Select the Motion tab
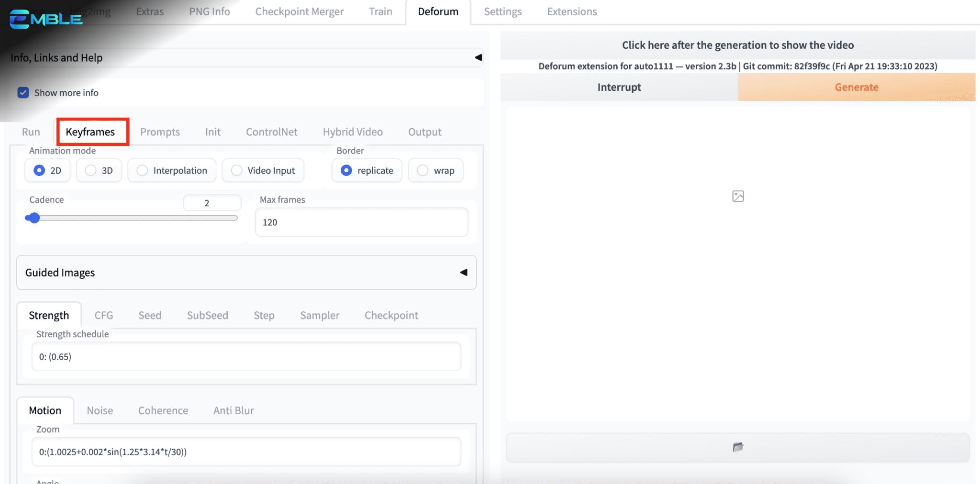 45,410
